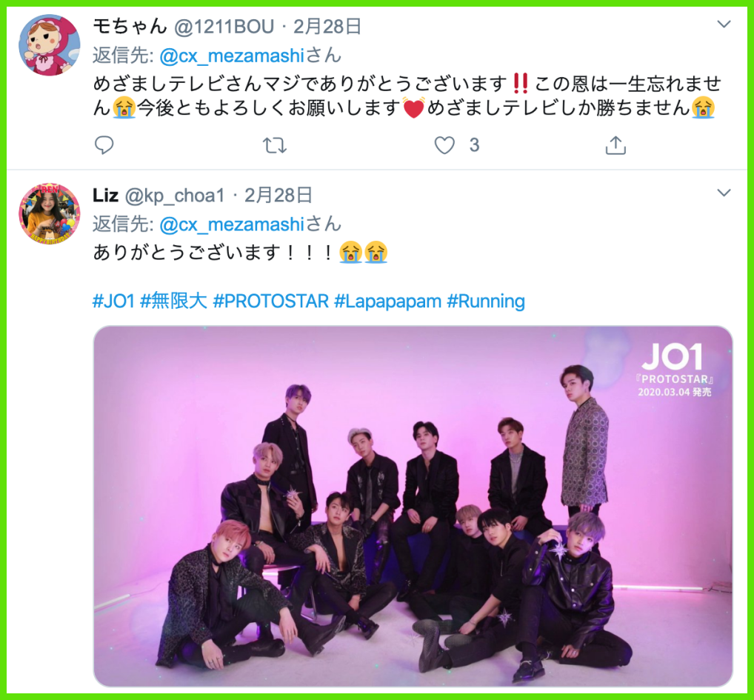Reply to モちゃん's tweet
754x700 pixels.
click(104, 144)
